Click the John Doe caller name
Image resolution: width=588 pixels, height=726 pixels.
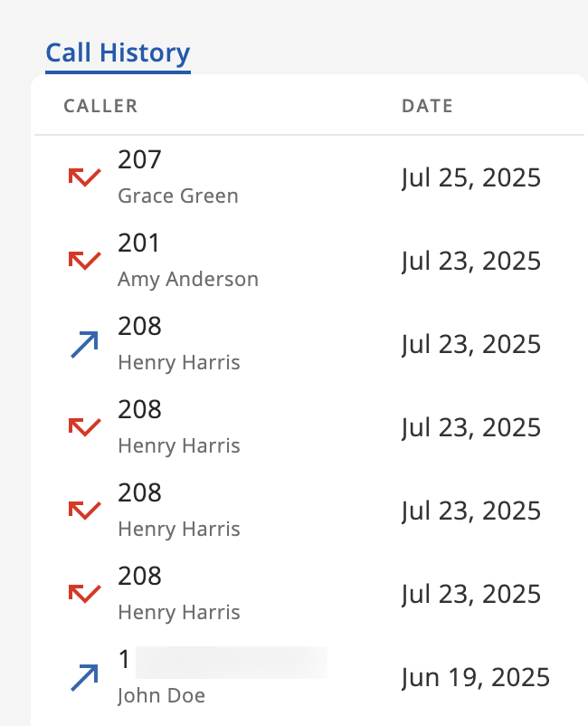click(161, 695)
